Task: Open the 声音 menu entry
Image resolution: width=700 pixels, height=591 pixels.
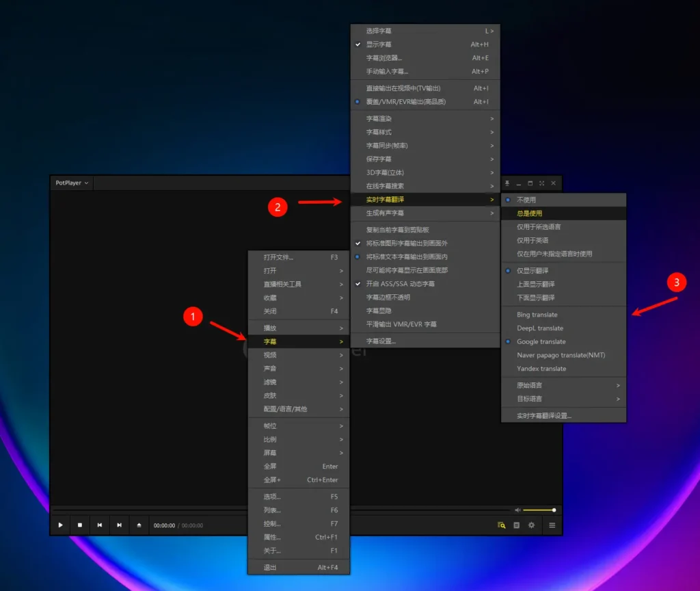Action: click(299, 369)
